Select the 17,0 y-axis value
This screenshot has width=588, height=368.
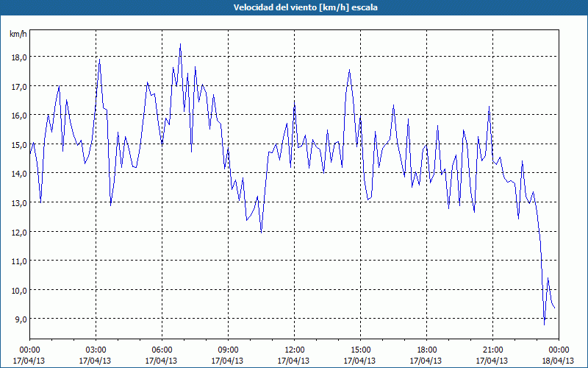click(19, 86)
